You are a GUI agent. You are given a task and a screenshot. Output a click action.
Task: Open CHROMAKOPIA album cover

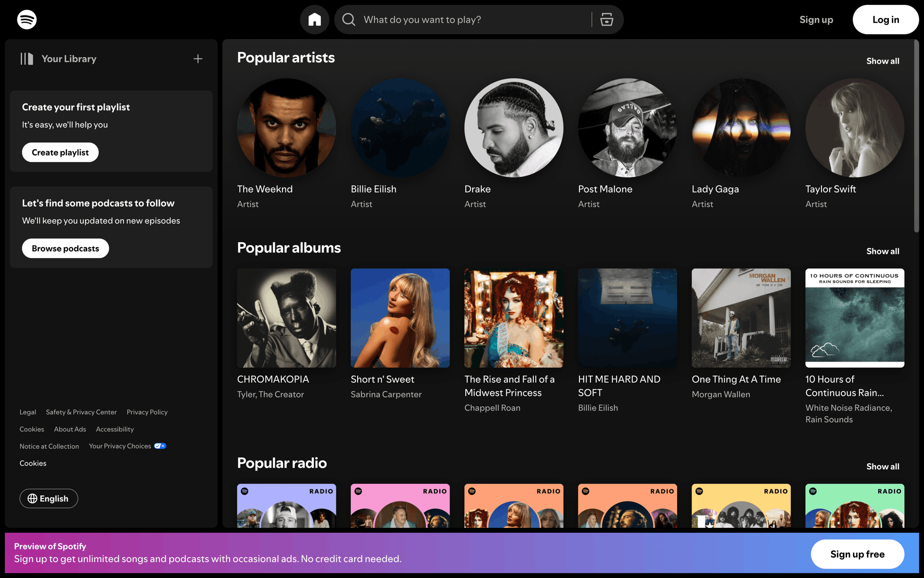[287, 318]
